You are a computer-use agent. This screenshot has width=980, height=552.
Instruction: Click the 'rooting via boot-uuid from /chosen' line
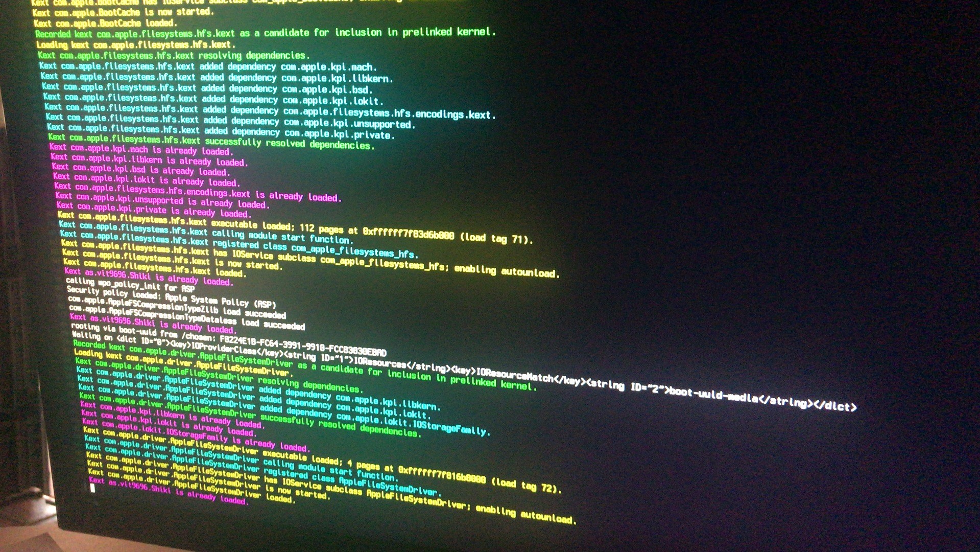coord(229,339)
